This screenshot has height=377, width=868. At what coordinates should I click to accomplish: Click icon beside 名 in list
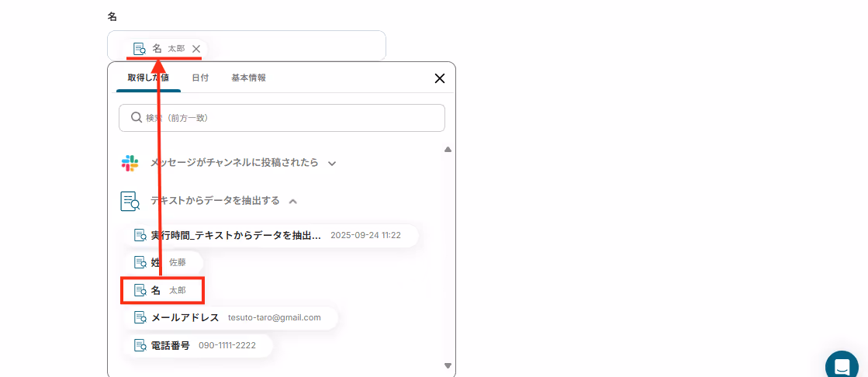[140, 290]
